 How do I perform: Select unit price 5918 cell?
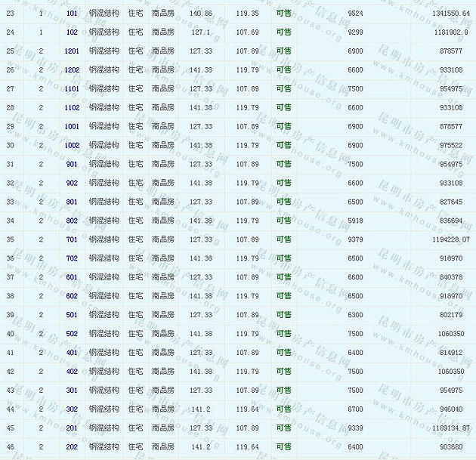coord(355,221)
